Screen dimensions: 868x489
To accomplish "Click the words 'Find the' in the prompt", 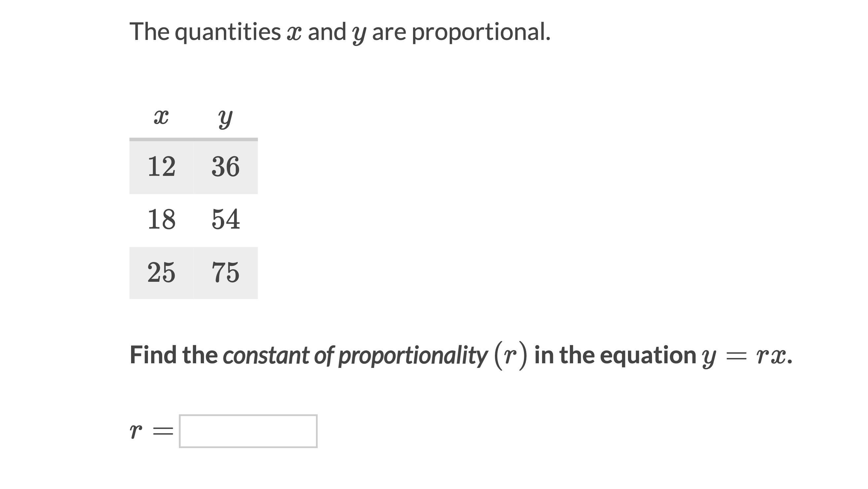I will [174, 355].
